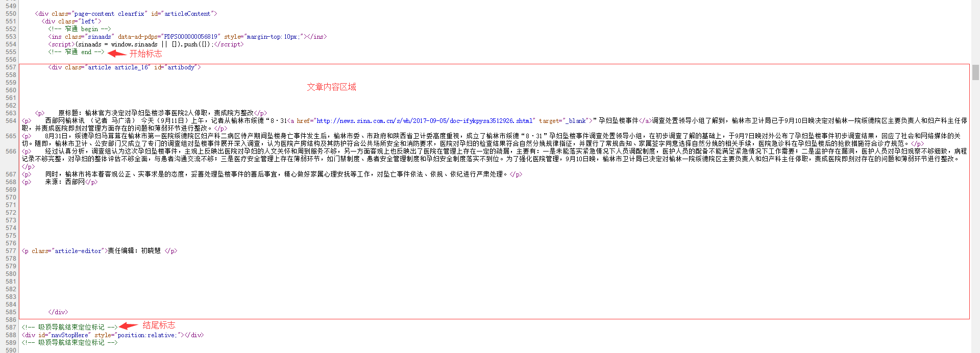
Task: Click the red 结尾标志 annotation label
Action: [159, 325]
